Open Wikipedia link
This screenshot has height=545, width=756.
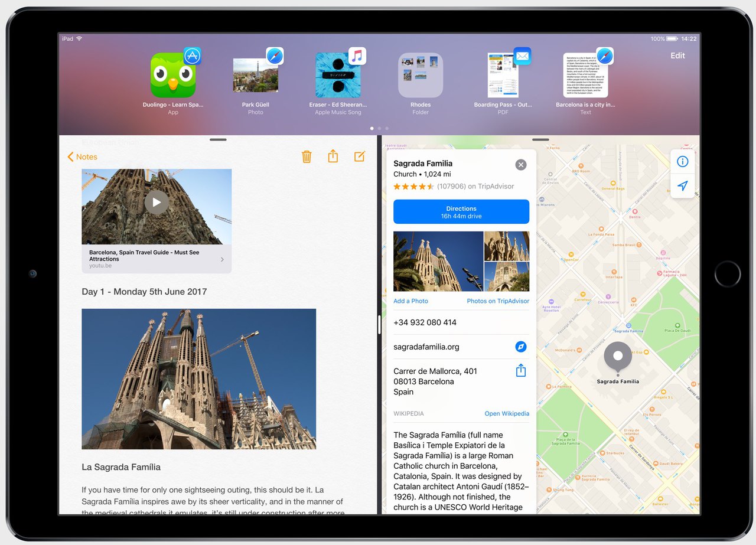506,413
